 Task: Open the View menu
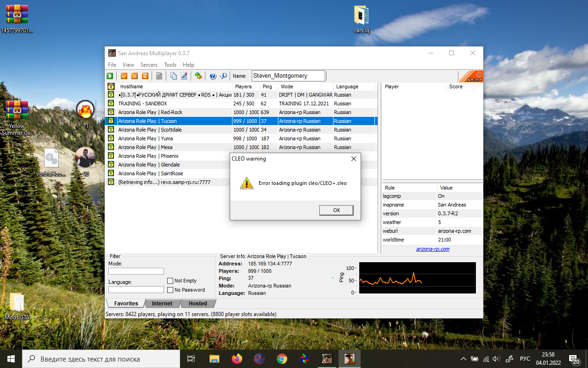129,65
